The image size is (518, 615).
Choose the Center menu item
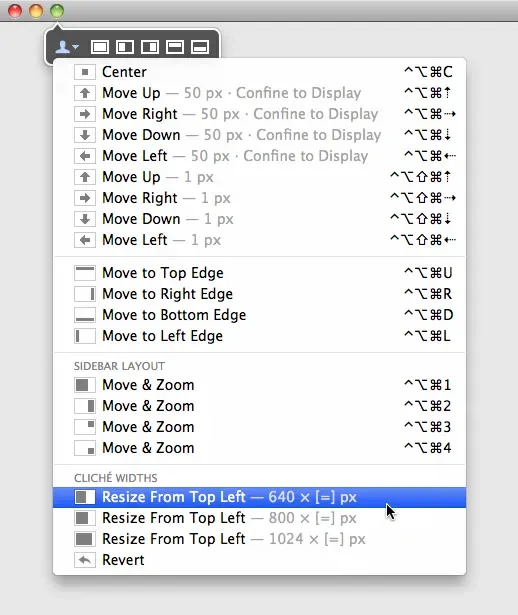tap(260, 72)
